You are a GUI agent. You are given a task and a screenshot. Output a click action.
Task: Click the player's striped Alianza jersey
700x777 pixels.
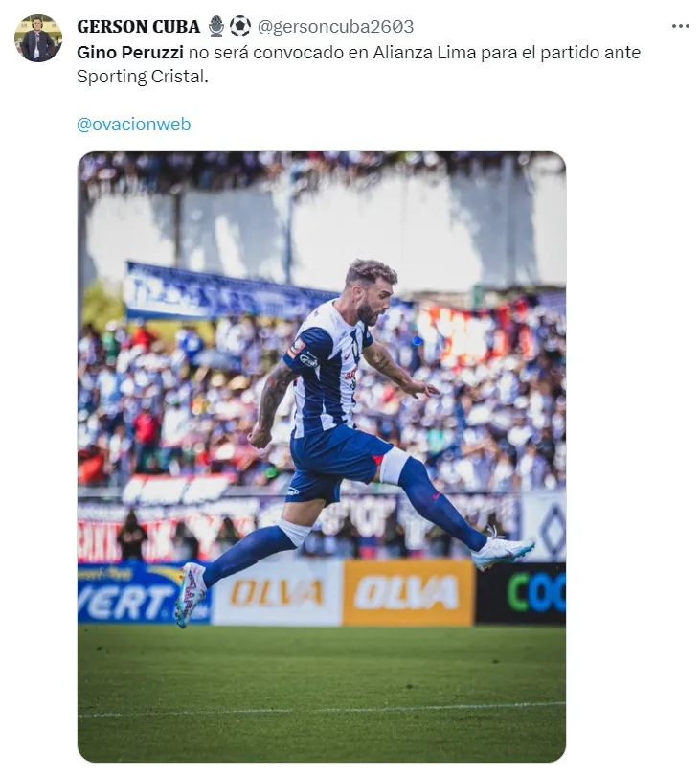tap(327, 371)
